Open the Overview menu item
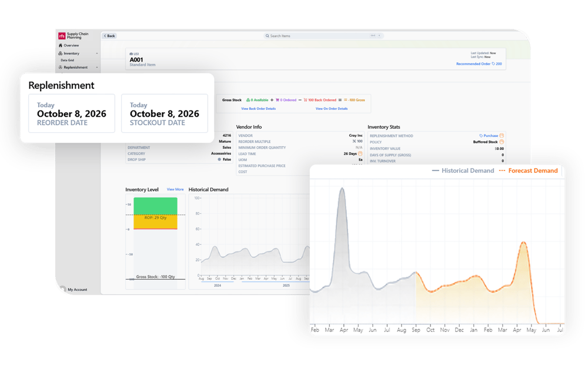 [x=71, y=45]
